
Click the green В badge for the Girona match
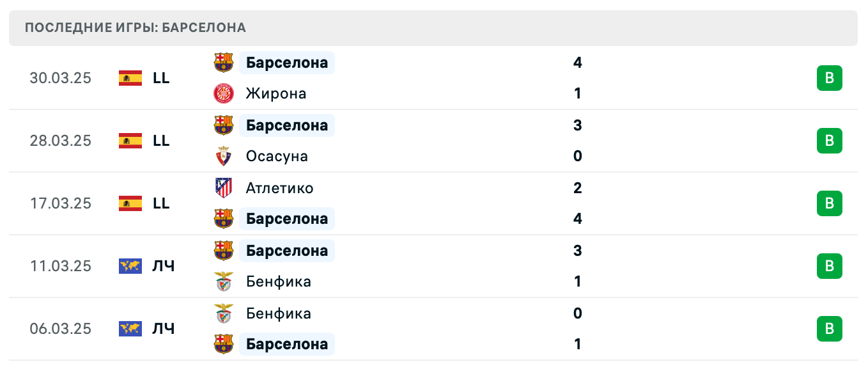[x=829, y=77]
